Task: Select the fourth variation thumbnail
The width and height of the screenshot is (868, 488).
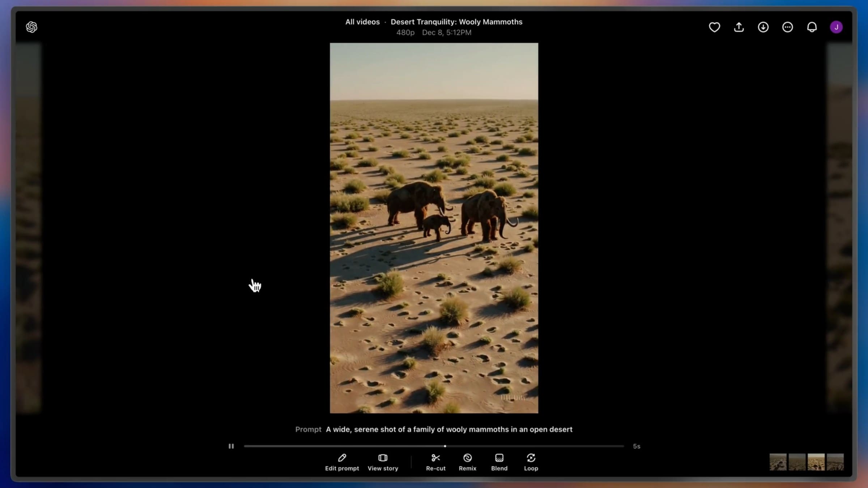Action: click(835, 462)
